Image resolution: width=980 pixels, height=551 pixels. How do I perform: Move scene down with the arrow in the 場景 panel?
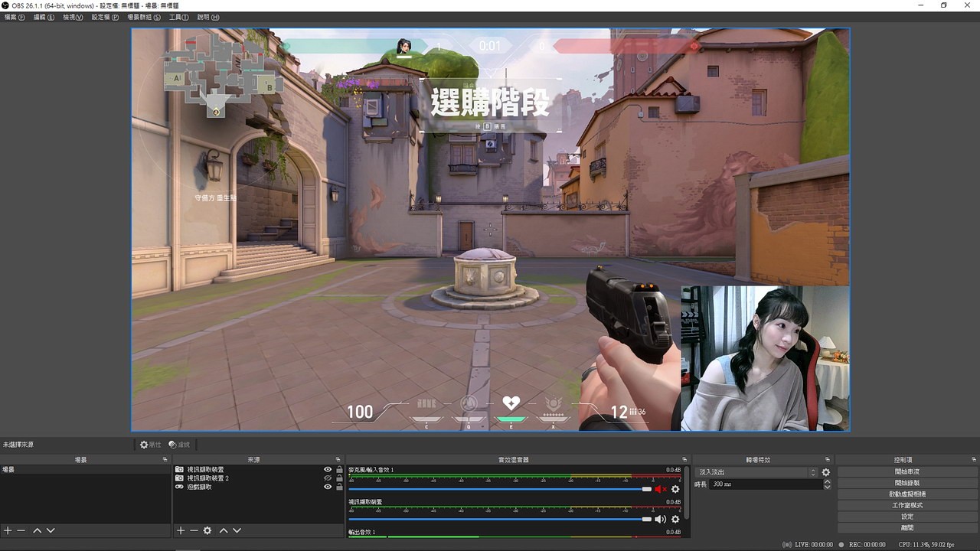pos(51,530)
